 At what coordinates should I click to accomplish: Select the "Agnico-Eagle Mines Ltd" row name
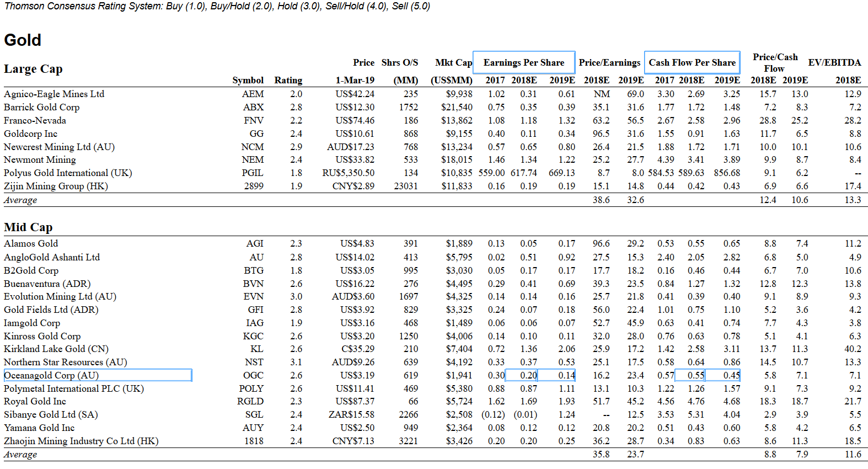pos(54,94)
